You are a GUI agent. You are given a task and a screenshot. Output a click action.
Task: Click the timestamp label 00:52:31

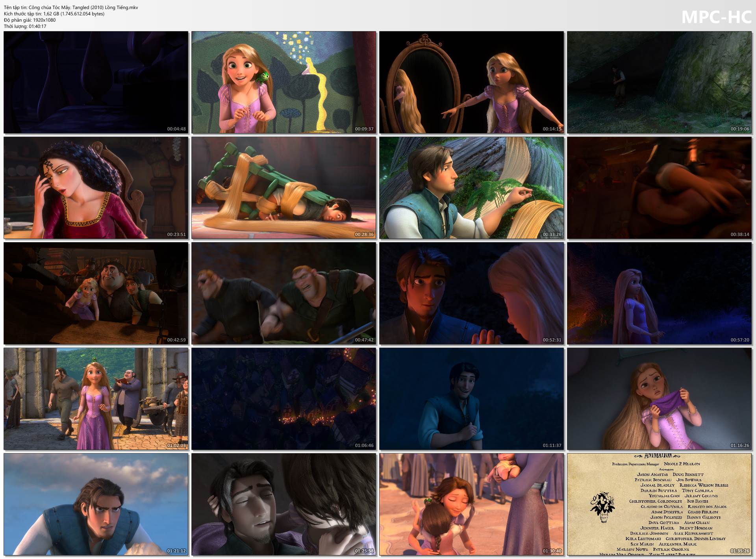[x=552, y=340]
